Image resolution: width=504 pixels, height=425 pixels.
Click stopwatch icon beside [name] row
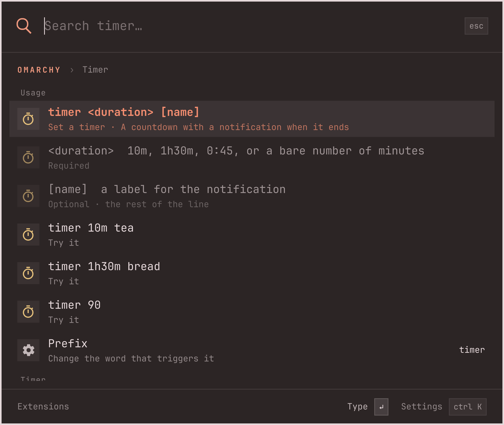point(28,196)
